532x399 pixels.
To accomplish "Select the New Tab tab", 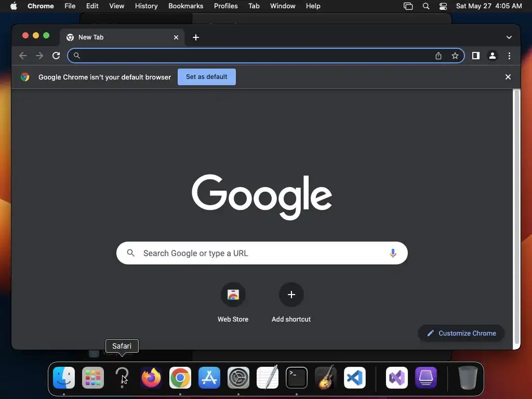I will [x=122, y=37].
